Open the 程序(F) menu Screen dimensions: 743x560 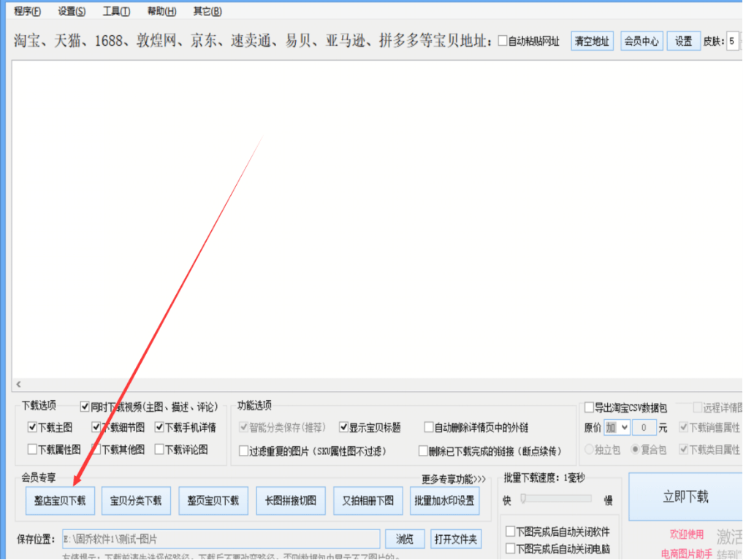(x=27, y=11)
